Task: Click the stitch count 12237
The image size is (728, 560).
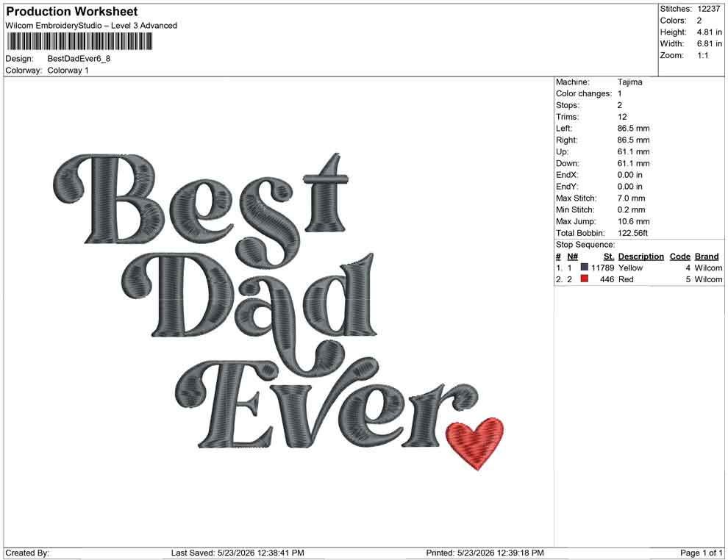Action: coord(708,9)
